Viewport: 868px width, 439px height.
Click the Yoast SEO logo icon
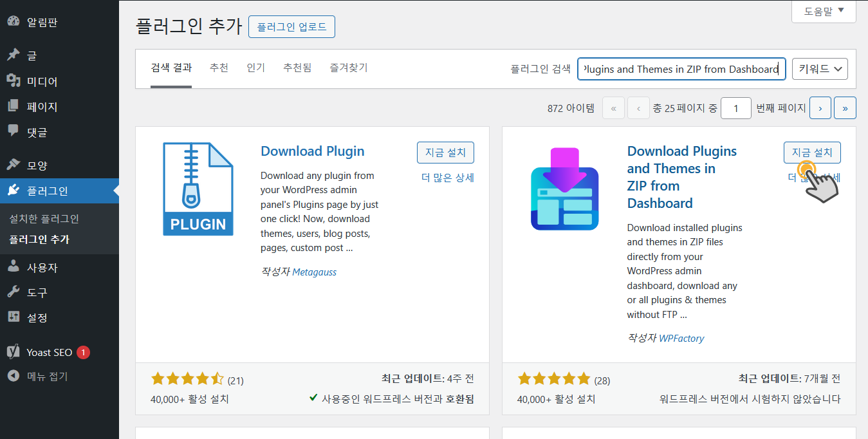pyautogui.click(x=14, y=352)
